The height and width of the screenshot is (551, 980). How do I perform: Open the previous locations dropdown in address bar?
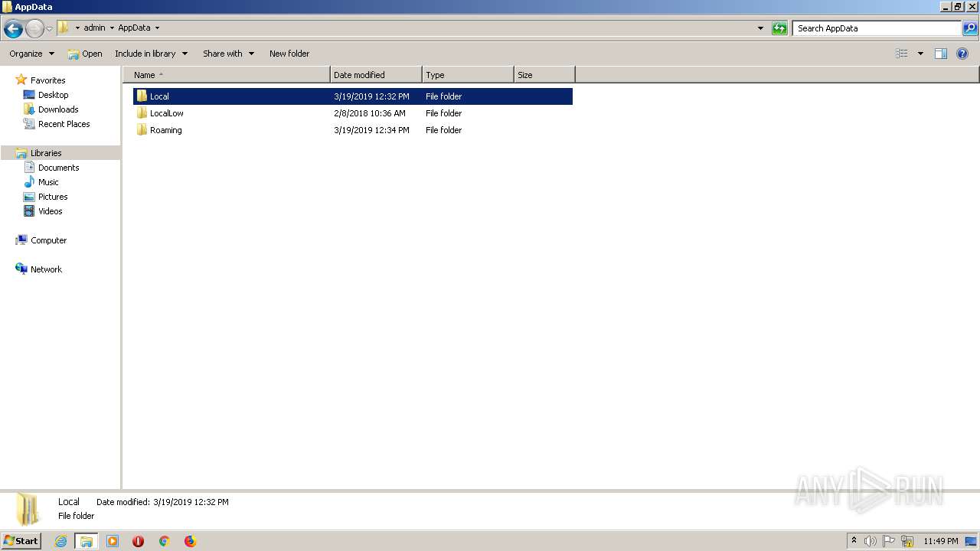pos(760,28)
